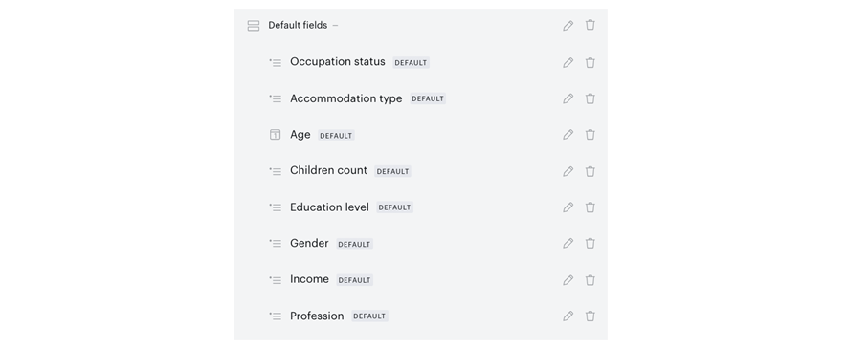Edit the Accommodation type field

568,98
